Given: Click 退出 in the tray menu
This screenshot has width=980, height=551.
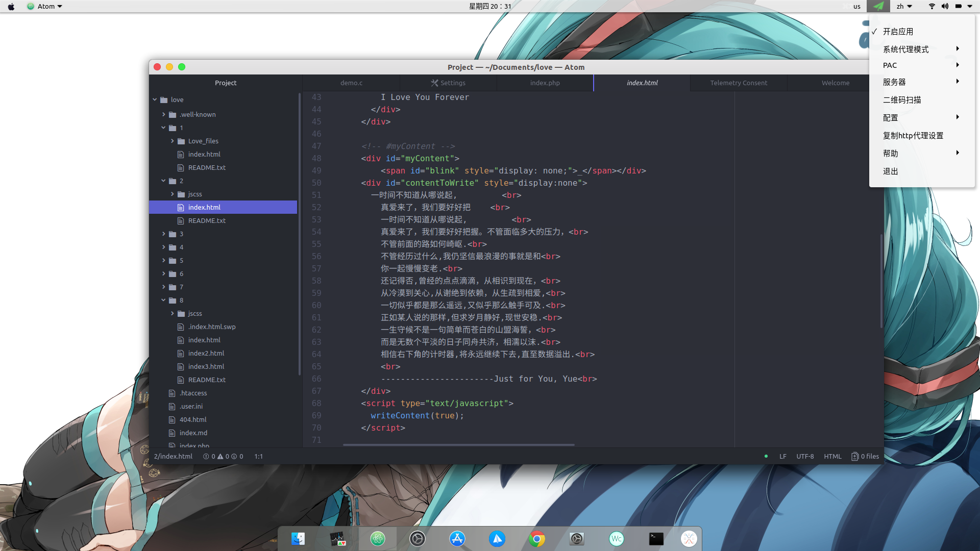Looking at the screenshot, I should pos(890,171).
